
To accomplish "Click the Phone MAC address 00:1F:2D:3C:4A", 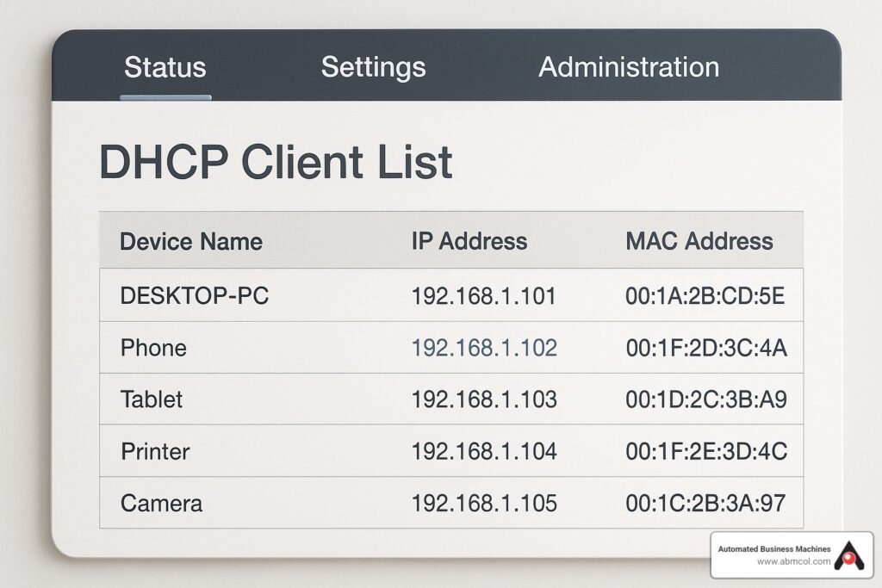I will [x=705, y=348].
